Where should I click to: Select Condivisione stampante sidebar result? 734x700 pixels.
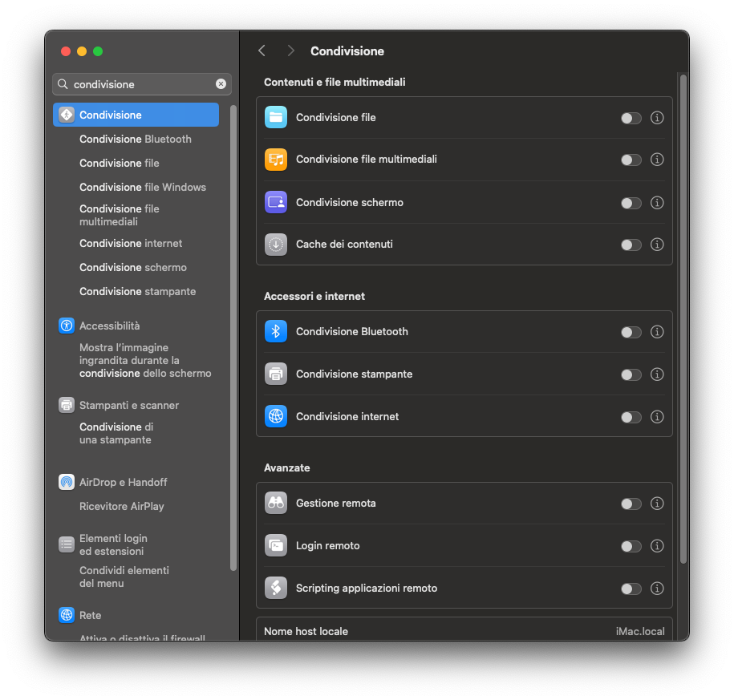coord(138,291)
